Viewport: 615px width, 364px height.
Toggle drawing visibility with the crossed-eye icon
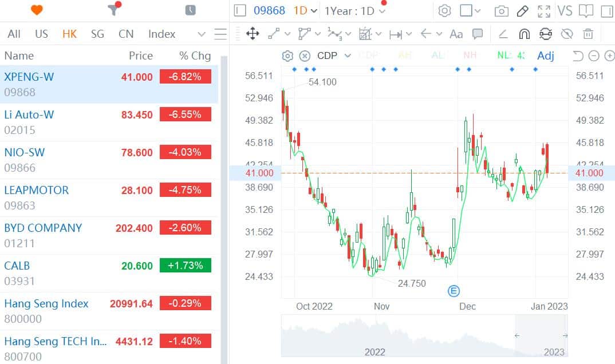pos(567,34)
